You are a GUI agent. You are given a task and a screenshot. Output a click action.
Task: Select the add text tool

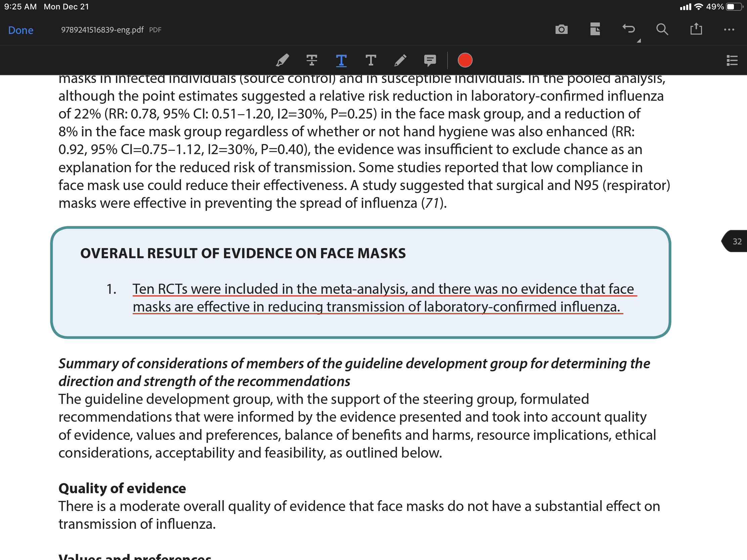click(371, 60)
